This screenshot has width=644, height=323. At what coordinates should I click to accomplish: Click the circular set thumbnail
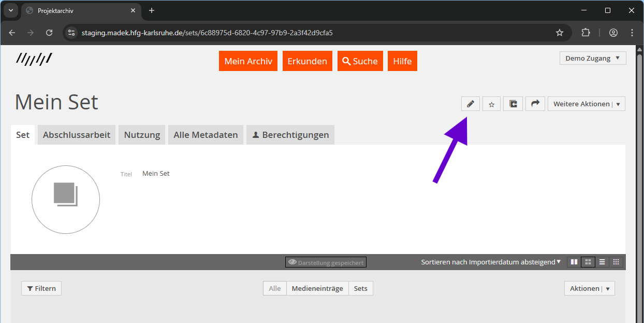(x=66, y=200)
